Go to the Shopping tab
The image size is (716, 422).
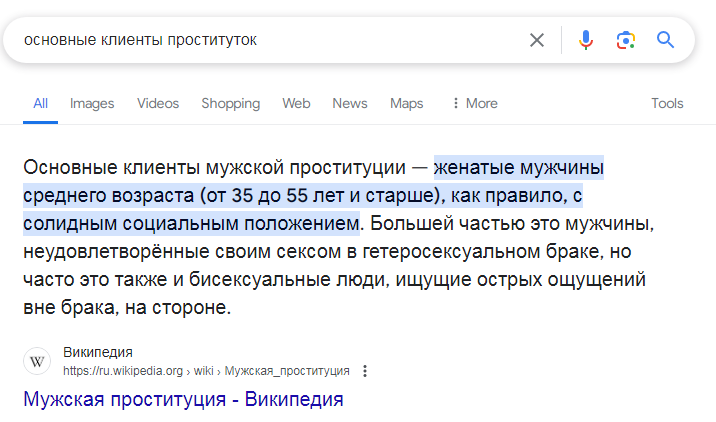(x=230, y=103)
